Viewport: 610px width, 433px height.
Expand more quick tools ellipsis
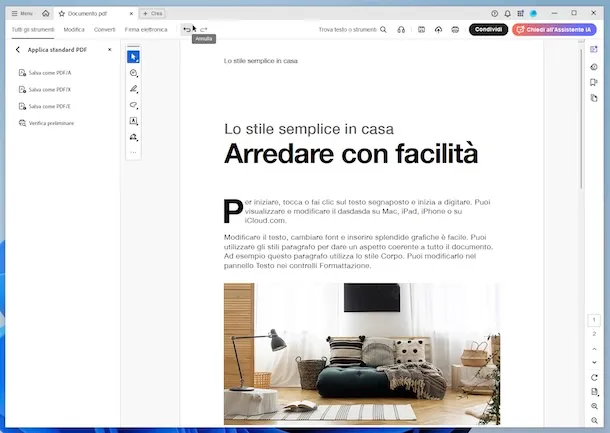coord(133,153)
